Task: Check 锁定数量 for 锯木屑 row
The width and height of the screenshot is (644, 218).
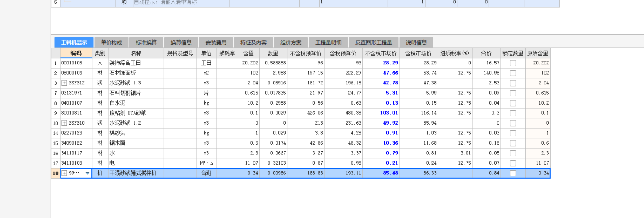Action: pos(513,143)
